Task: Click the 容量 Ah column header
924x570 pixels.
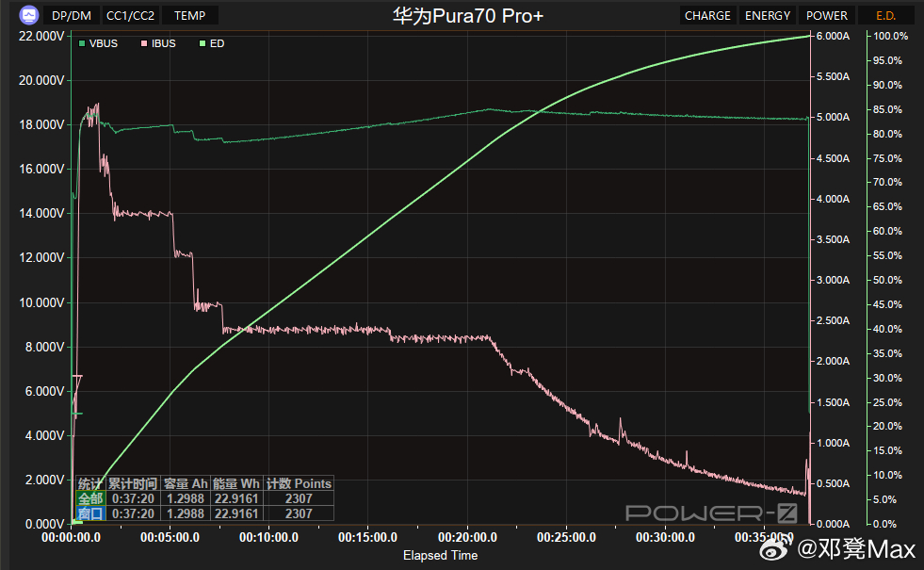Action: point(186,484)
